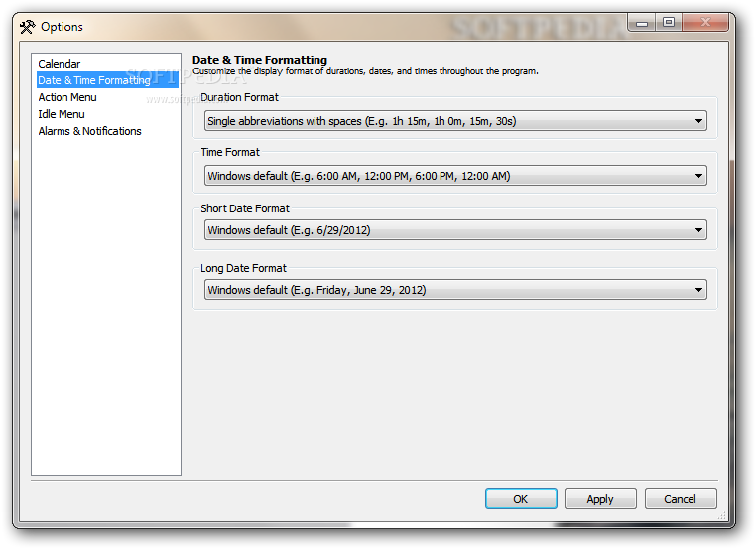Click the Apply button

pos(600,498)
